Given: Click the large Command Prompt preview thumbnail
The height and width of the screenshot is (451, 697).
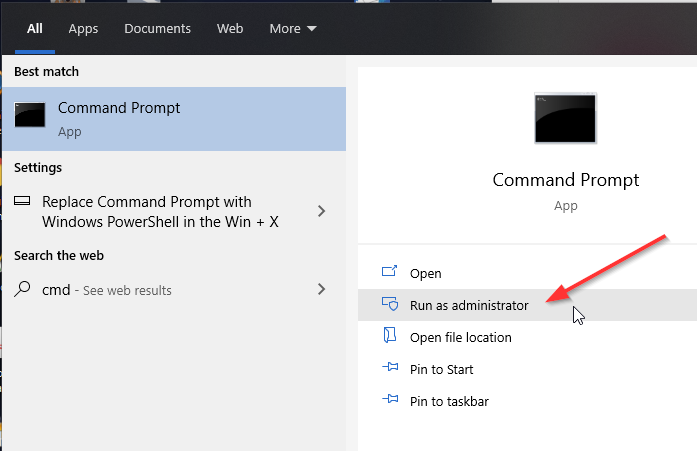Looking at the screenshot, I should click(x=565, y=118).
